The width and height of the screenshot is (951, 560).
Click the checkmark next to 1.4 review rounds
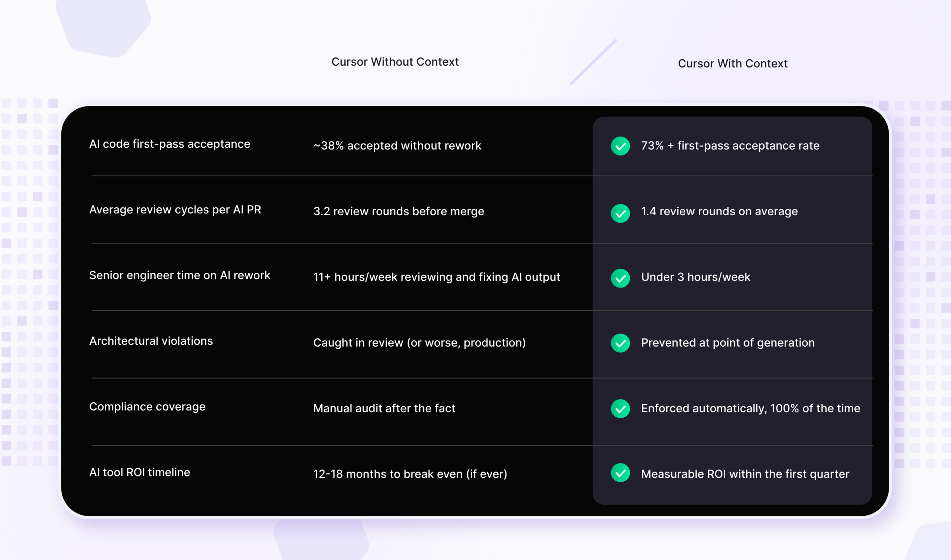click(620, 213)
